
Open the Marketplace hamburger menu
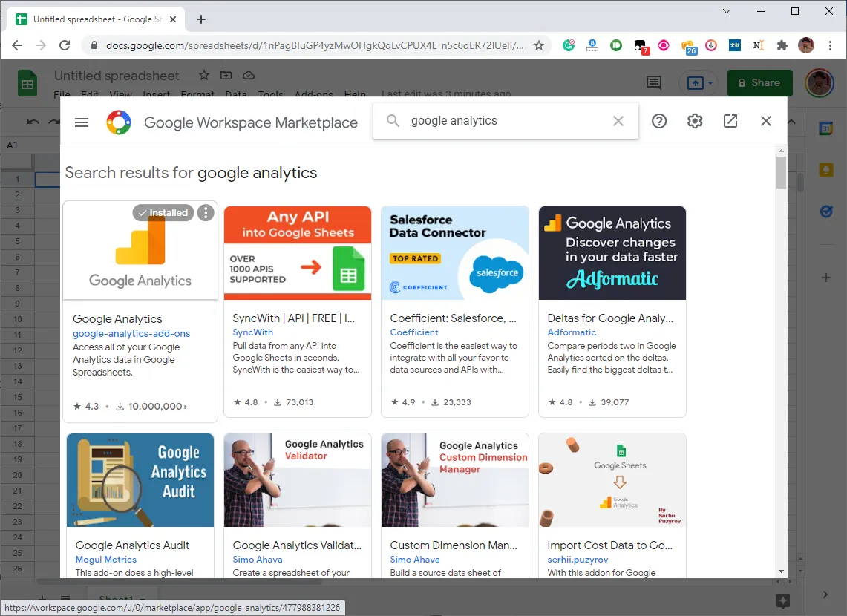pyautogui.click(x=82, y=122)
